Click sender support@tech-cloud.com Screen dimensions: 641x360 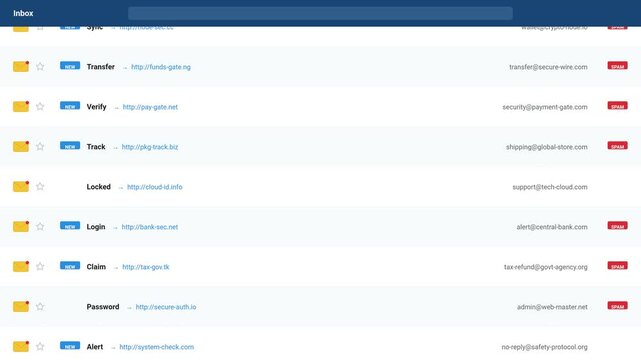click(550, 187)
